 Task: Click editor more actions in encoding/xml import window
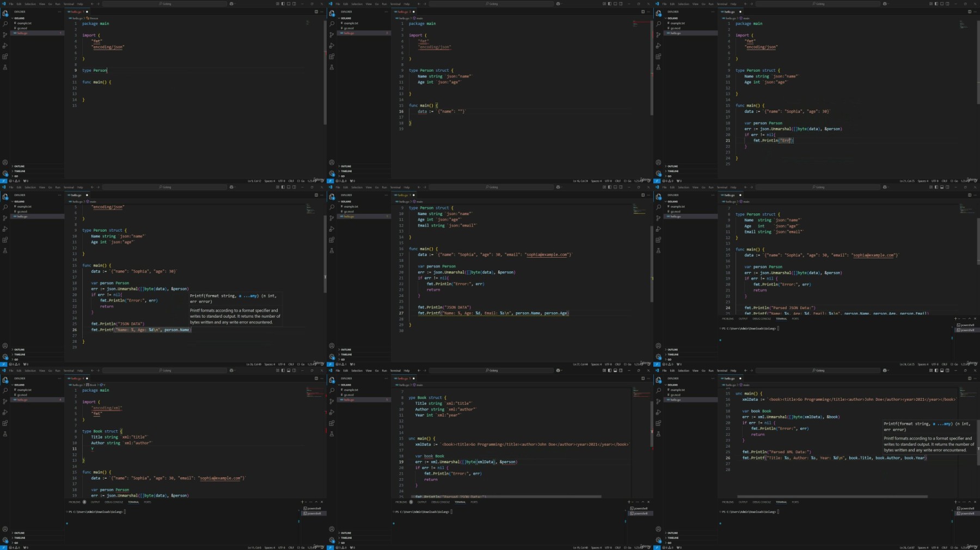click(x=321, y=378)
